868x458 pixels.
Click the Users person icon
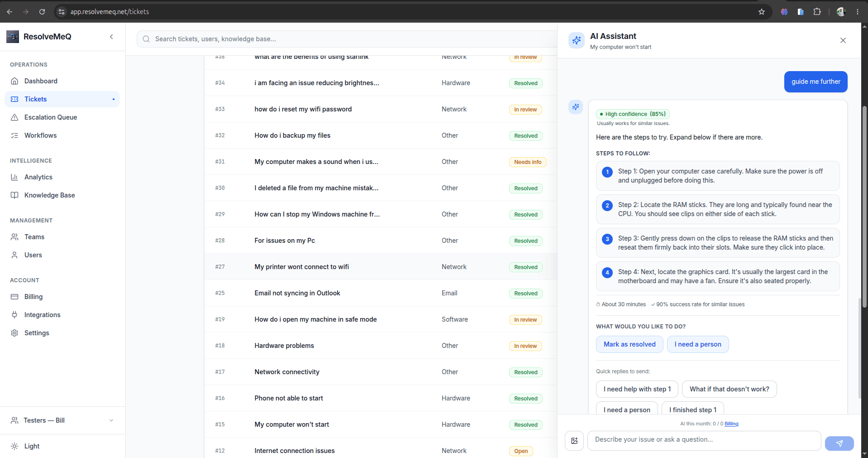(14, 255)
